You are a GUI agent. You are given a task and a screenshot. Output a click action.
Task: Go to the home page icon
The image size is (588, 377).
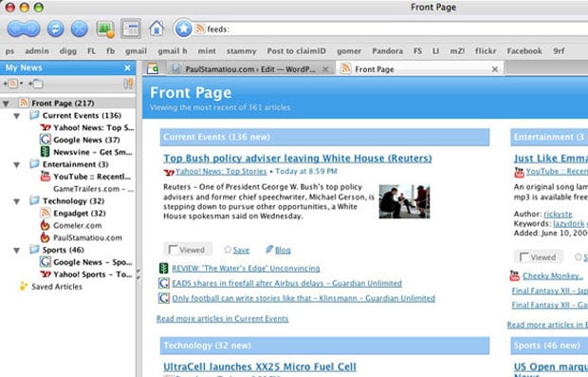point(156,28)
